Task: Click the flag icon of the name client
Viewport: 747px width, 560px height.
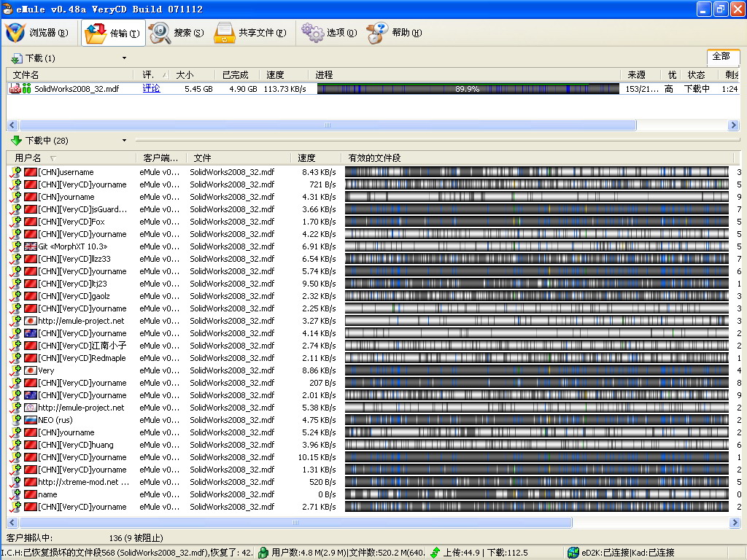Action: (x=31, y=494)
